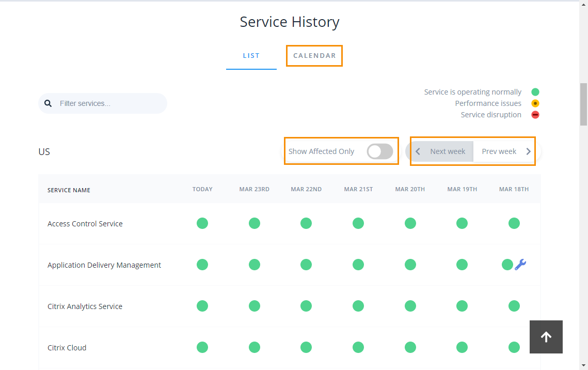
Task: Click Citrix Analytics Service status dot for Mar 19th
Action: (462, 306)
